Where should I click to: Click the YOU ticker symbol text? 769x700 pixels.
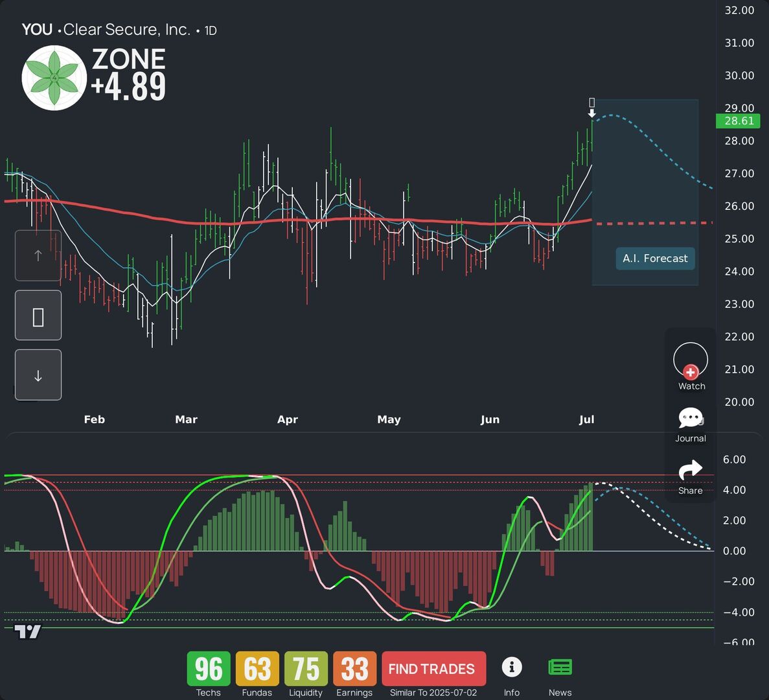point(38,30)
